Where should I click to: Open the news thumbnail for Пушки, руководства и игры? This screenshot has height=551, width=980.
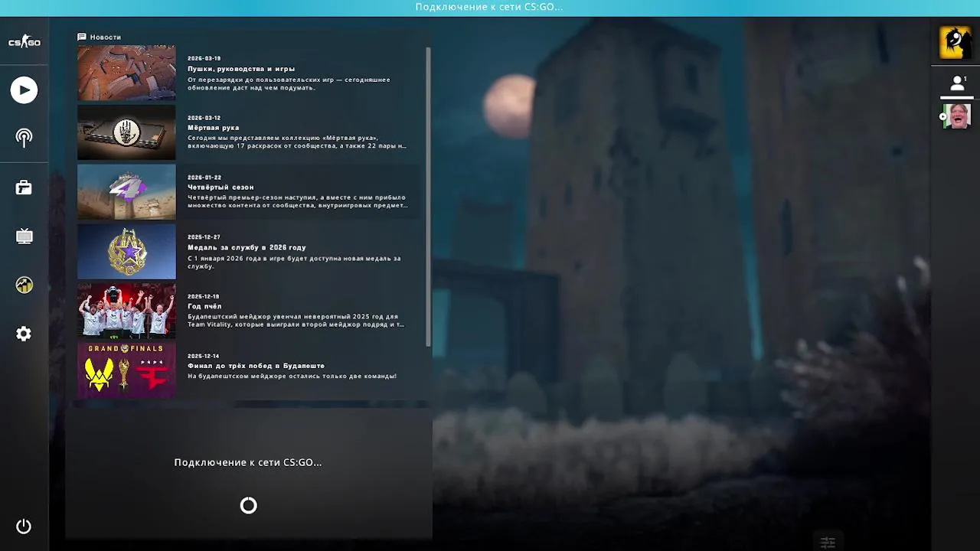coord(126,73)
